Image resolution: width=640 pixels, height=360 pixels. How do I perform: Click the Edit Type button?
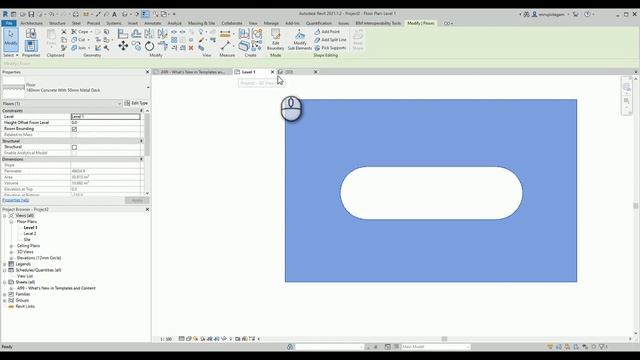point(137,103)
